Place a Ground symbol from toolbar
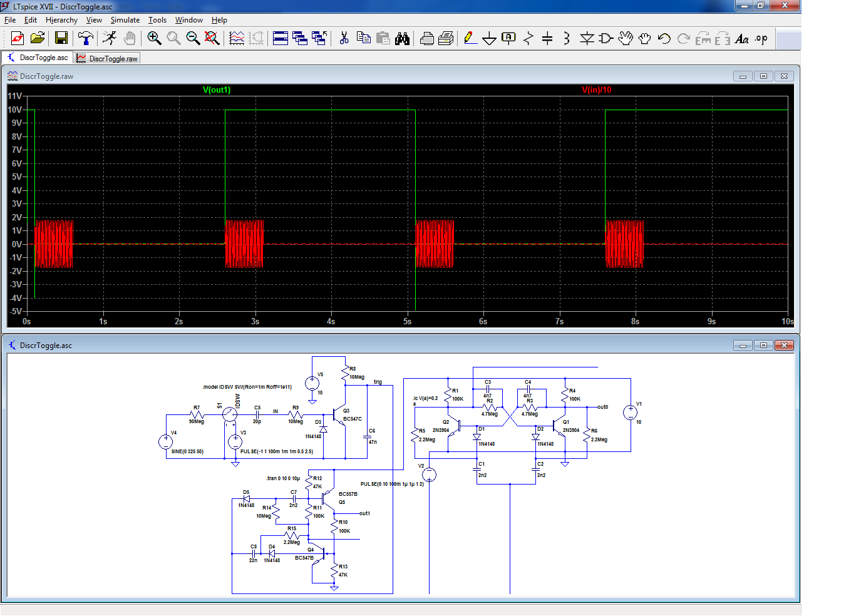Image resolution: width=866 pixels, height=616 pixels. [x=490, y=38]
